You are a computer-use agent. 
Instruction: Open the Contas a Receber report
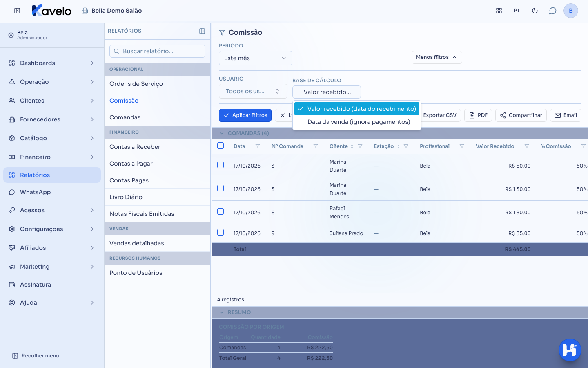tap(157, 147)
